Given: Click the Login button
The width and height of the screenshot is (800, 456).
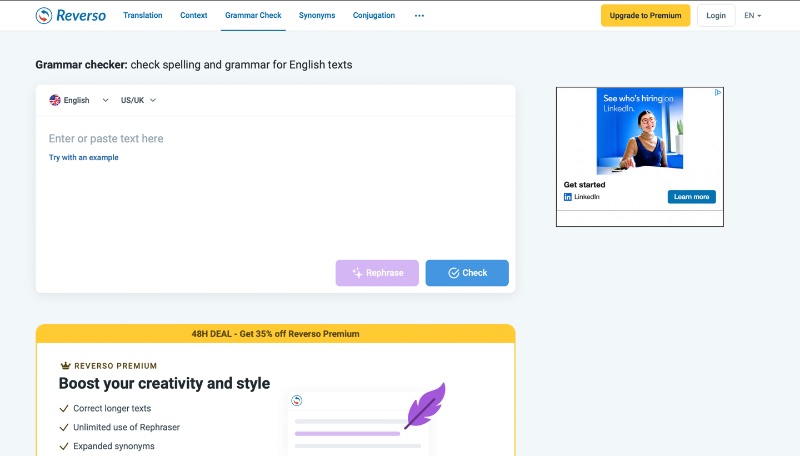Looking at the screenshot, I should (716, 15).
